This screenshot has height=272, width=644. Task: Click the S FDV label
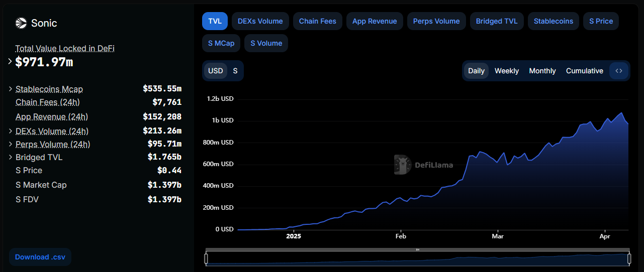[27, 199]
